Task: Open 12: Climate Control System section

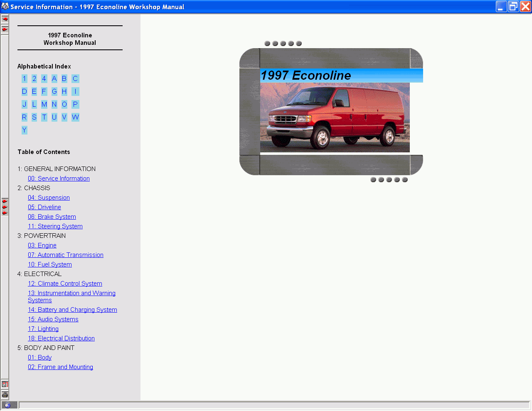Action: click(65, 284)
